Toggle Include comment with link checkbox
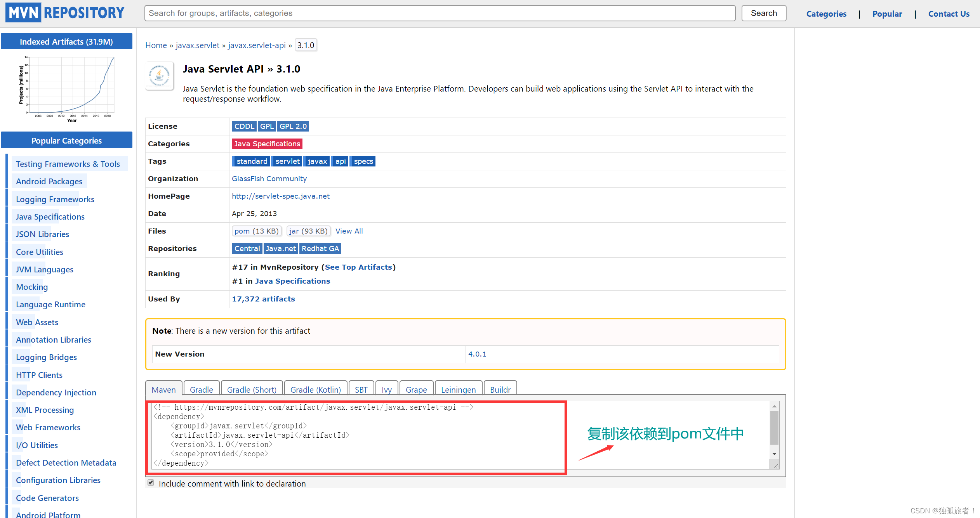980x518 pixels. (x=150, y=483)
